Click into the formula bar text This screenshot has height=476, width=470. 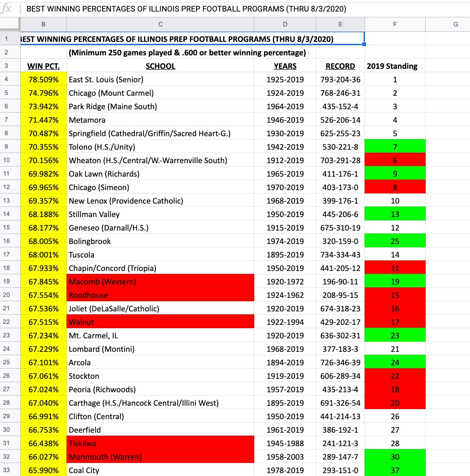point(186,9)
